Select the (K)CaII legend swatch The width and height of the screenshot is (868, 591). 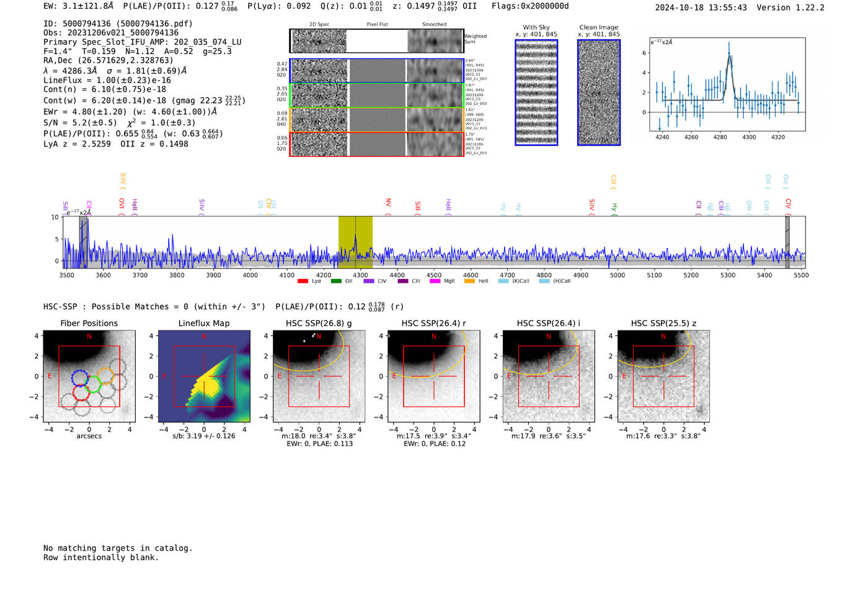pos(503,281)
